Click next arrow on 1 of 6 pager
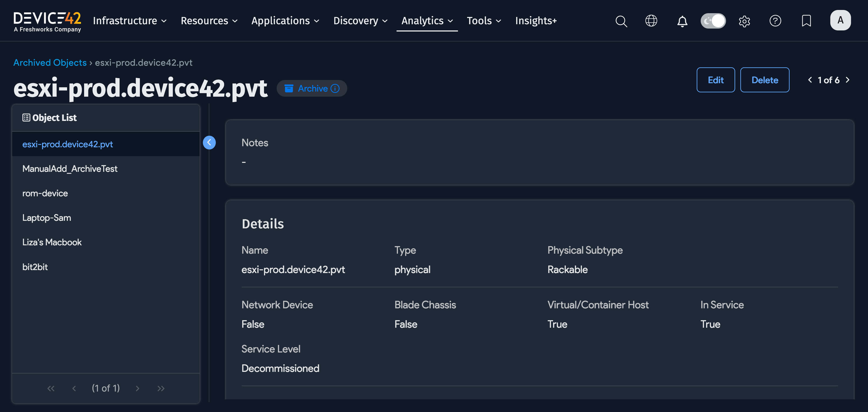 point(848,80)
